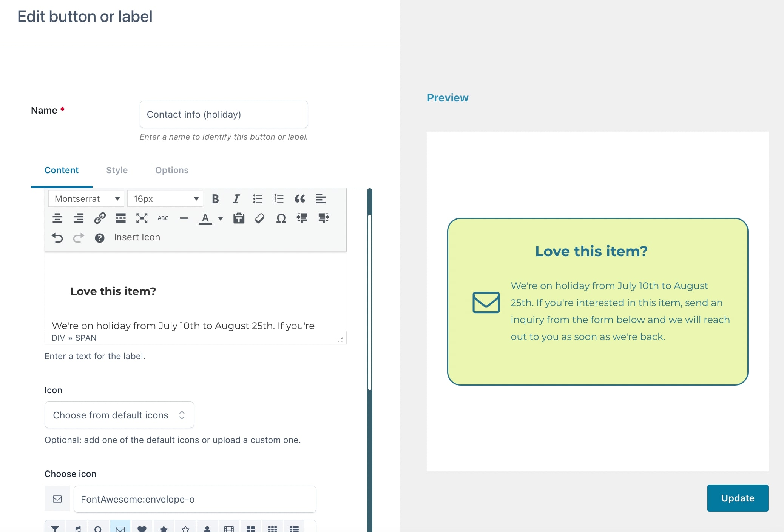784x532 pixels.
Task: Decrease the text indent
Action: (x=302, y=218)
